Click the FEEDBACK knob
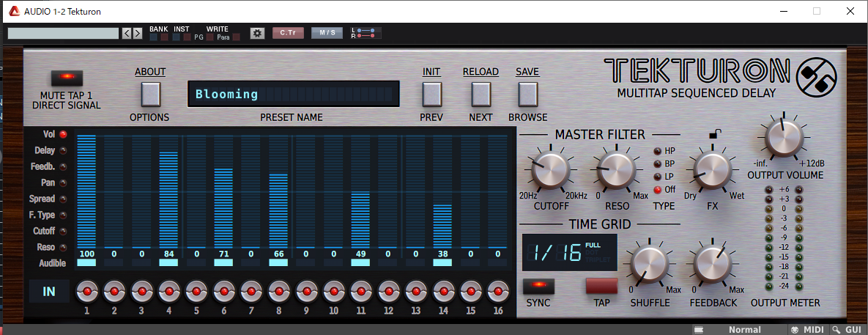 (x=713, y=265)
